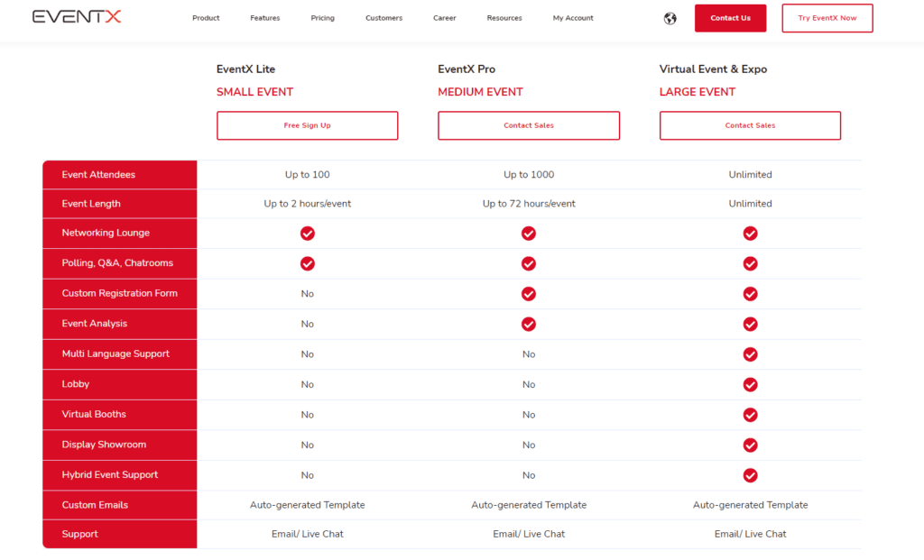This screenshot has height=560, width=924.
Task: Click the Networking Lounge checkmark for EventX Lite
Action: click(307, 233)
